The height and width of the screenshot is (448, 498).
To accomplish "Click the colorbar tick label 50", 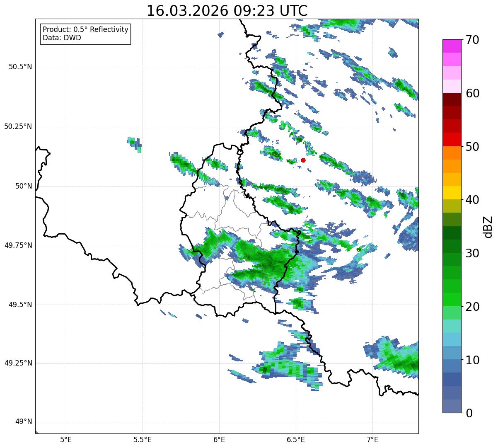I will (x=472, y=147).
